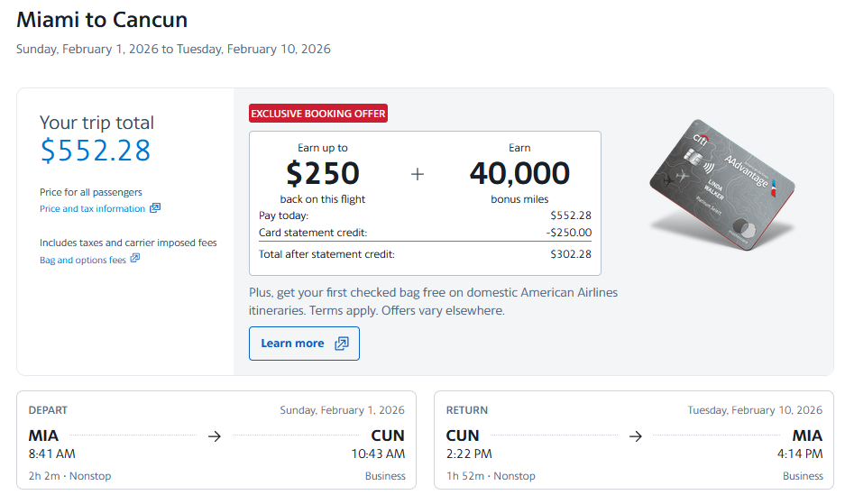The width and height of the screenshot is (845, 504).
Task: Click the Card statement credit row
Action: pos(425,233)
